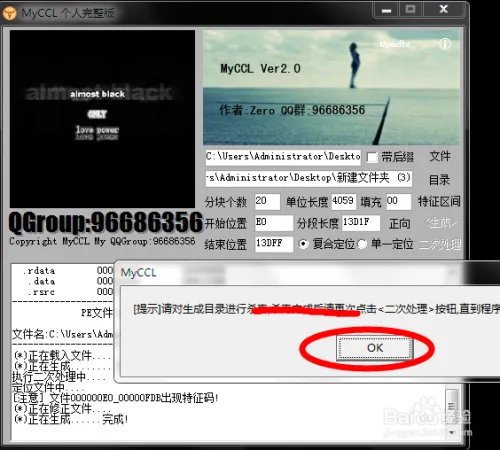Maximize the MyCCL window
500x450 pixels.
[410, 10]
